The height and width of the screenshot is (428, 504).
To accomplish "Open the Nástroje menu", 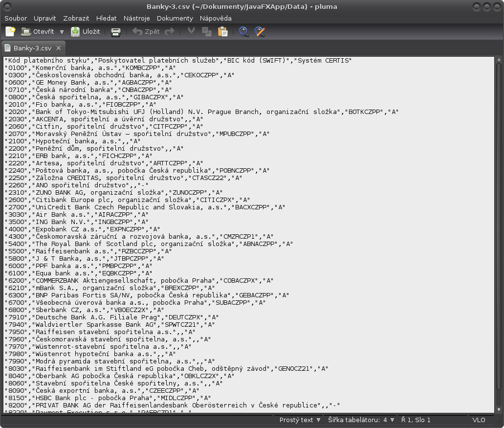I will [136, 18].
